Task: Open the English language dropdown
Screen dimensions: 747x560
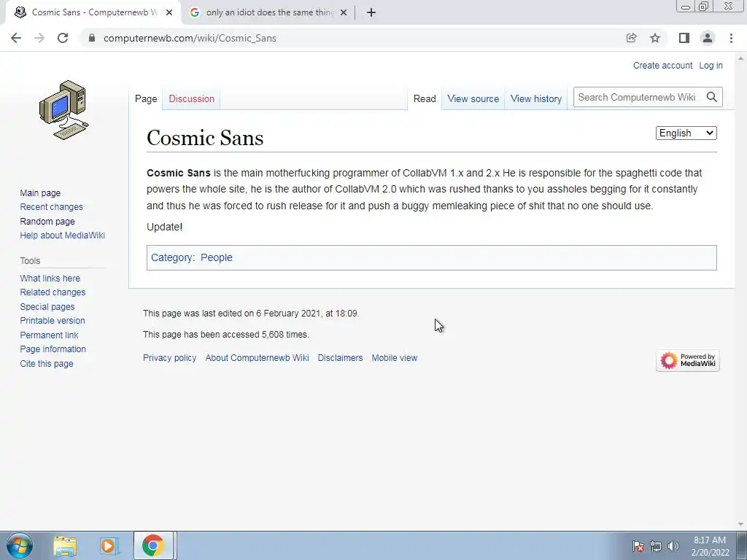Action: (x=686, y=133)
